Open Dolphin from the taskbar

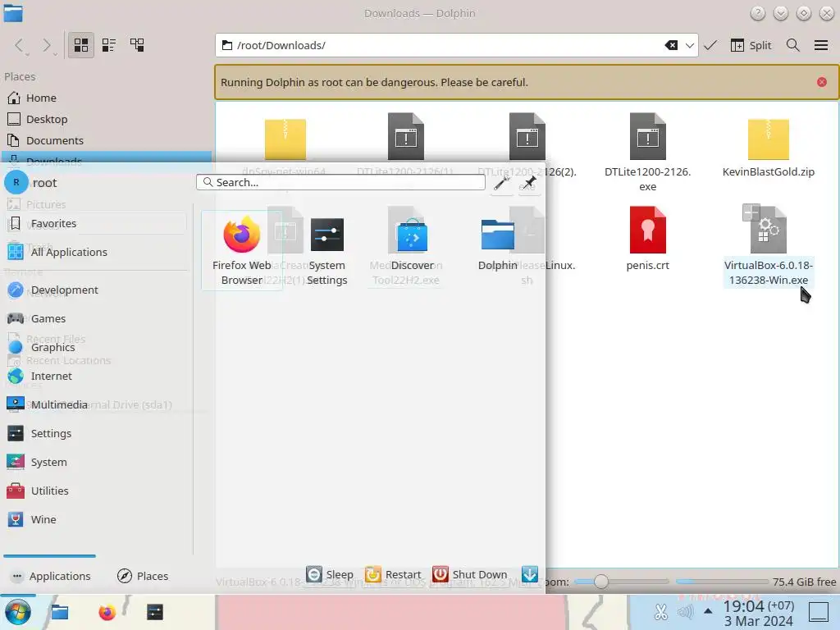click(x=59, y=612)
